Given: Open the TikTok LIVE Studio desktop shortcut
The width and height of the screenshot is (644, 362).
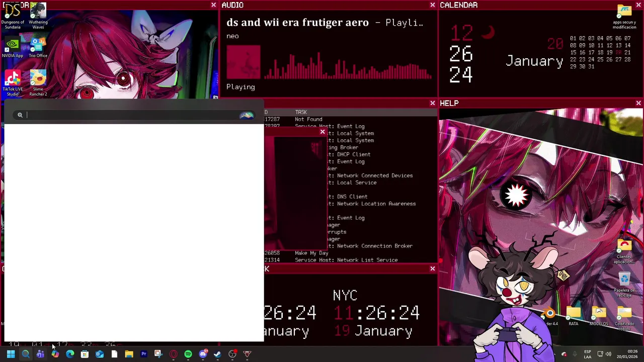Looking at the screenshot, I should (13, 83).
